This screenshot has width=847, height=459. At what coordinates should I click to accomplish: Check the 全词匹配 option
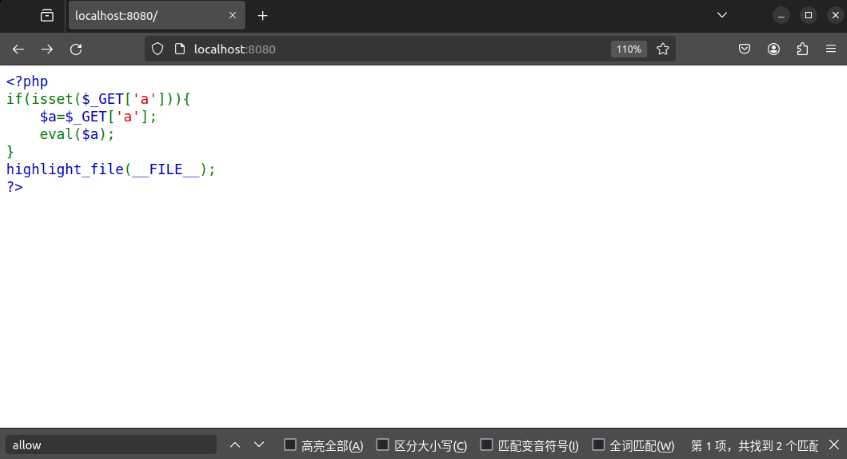click(x=599, y=445)
